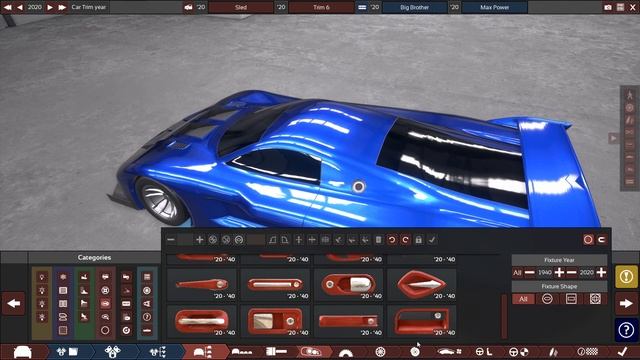Open the brakes disc step in bottom bar
This screenshot has width=640, height=360.
pos(415,351)
